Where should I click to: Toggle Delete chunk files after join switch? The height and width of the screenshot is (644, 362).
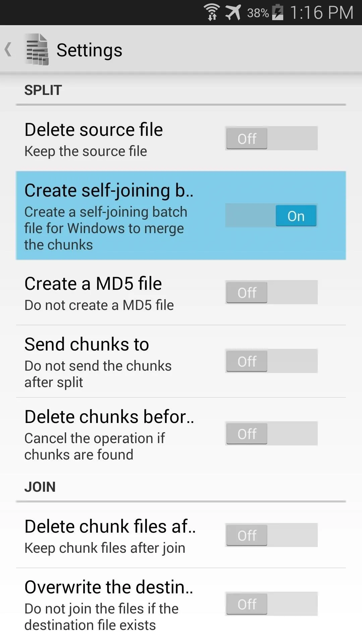pyautogui.click(x=271, y=535)
